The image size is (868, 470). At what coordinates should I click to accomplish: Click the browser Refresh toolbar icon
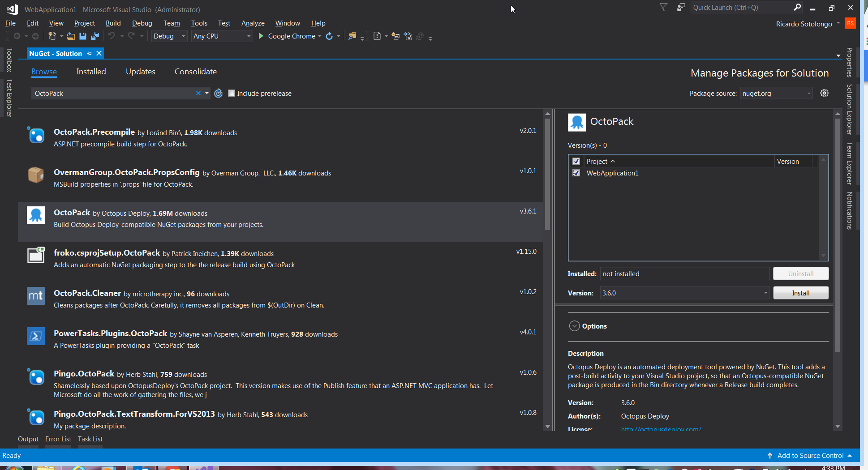click(x=329, y=36)
